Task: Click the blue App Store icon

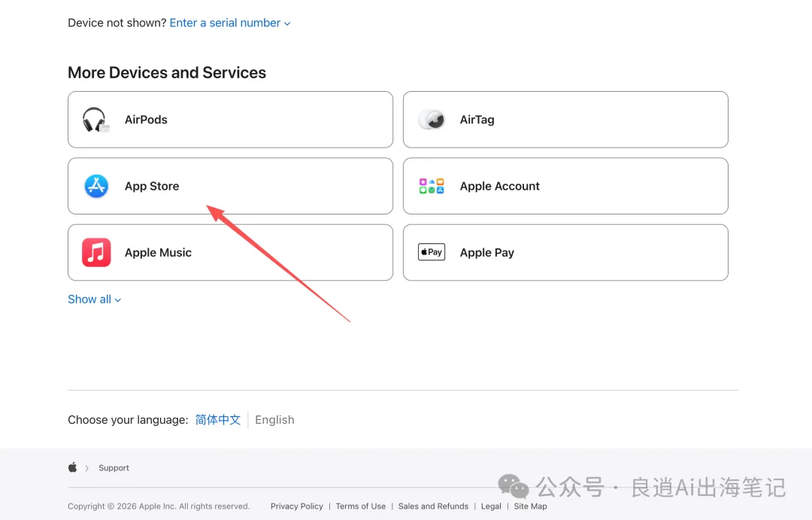Action: point(96,186)
